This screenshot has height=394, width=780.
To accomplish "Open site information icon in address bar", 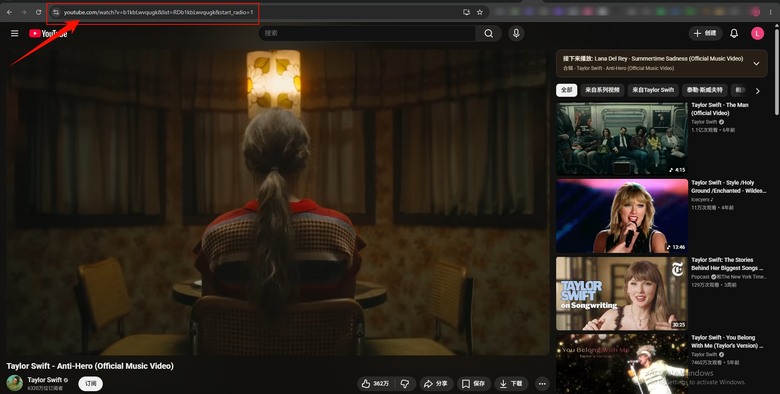I will tap(56, 12).
